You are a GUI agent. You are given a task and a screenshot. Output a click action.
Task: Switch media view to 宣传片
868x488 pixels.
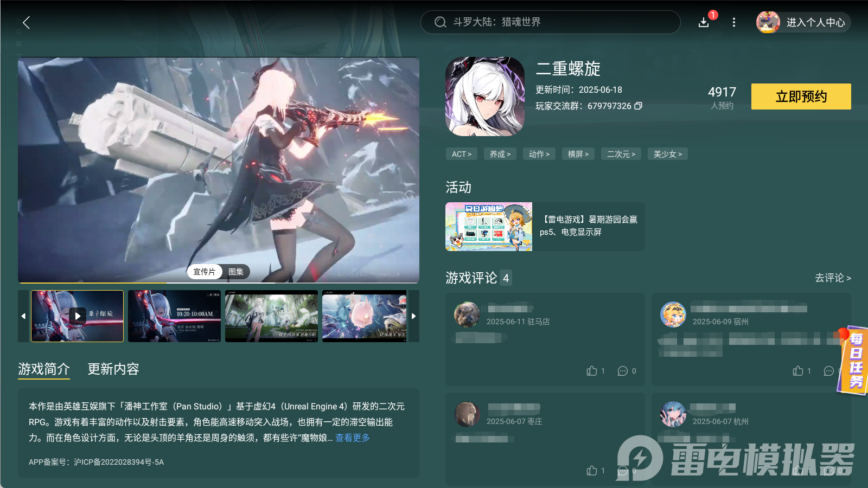point(205,272)
